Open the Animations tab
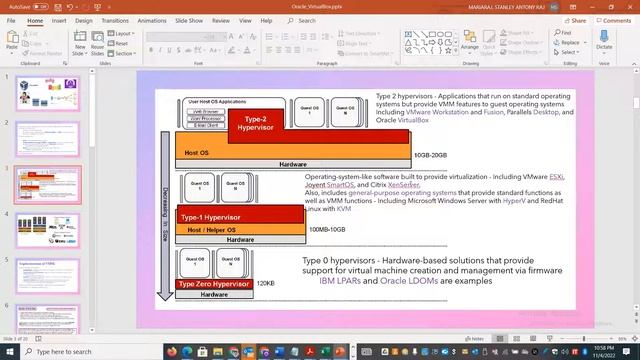The width and height of the screenshot is (640, 360). click(152, 20)
